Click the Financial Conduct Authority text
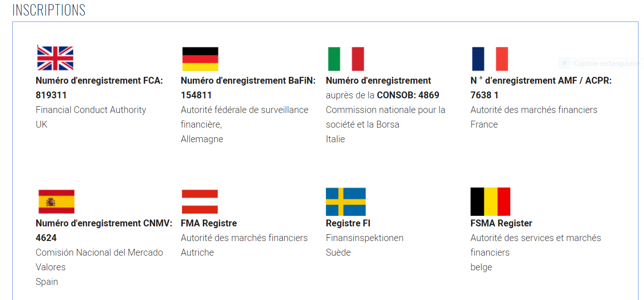Image resolution: width=644 pixels, height=300 pixels. click(91, 110)
